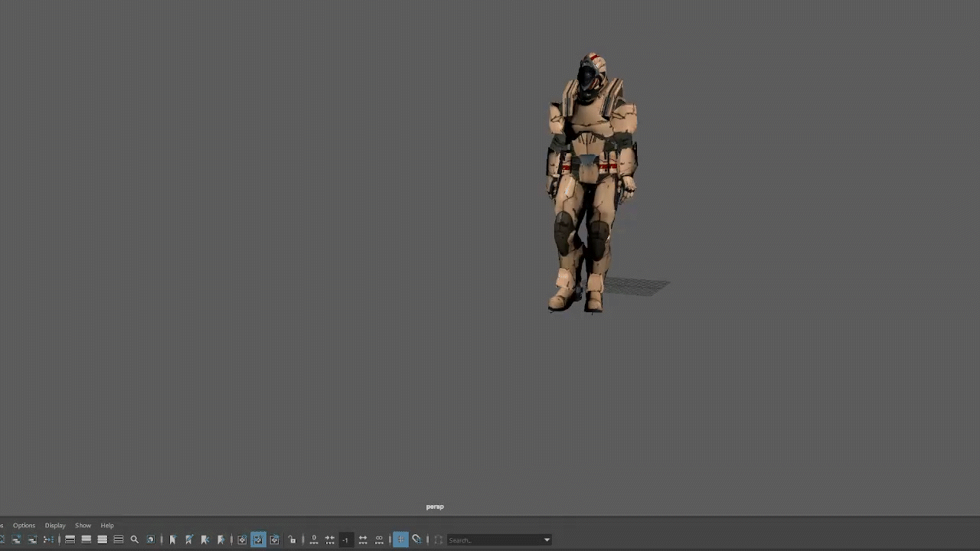Click the next bookmark flag icon
This screenshot has width=980, height=551.
tap(221, 540)
